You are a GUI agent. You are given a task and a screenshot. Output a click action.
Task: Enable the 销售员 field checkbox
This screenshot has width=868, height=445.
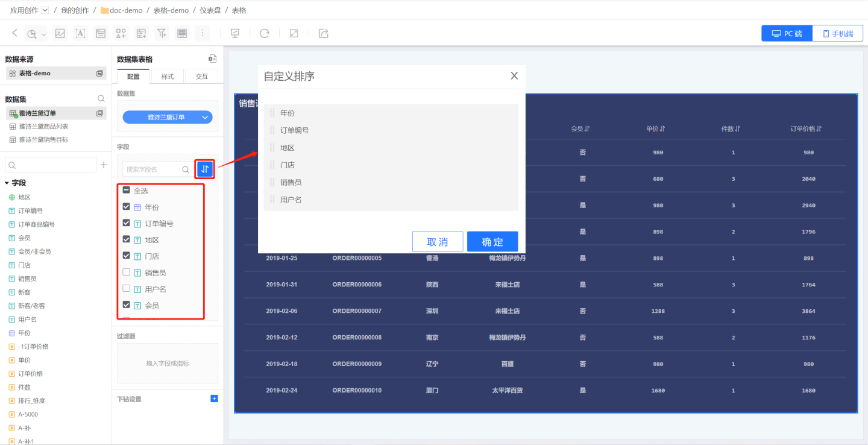click(127, 273)
